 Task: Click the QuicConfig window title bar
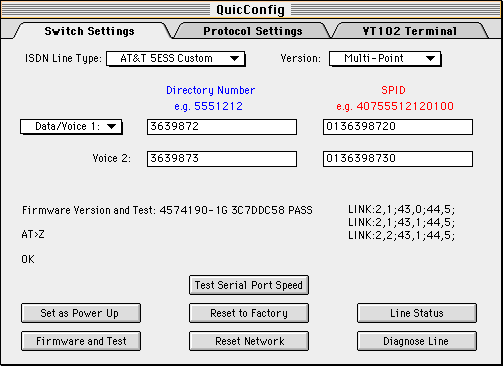point(251,9)
